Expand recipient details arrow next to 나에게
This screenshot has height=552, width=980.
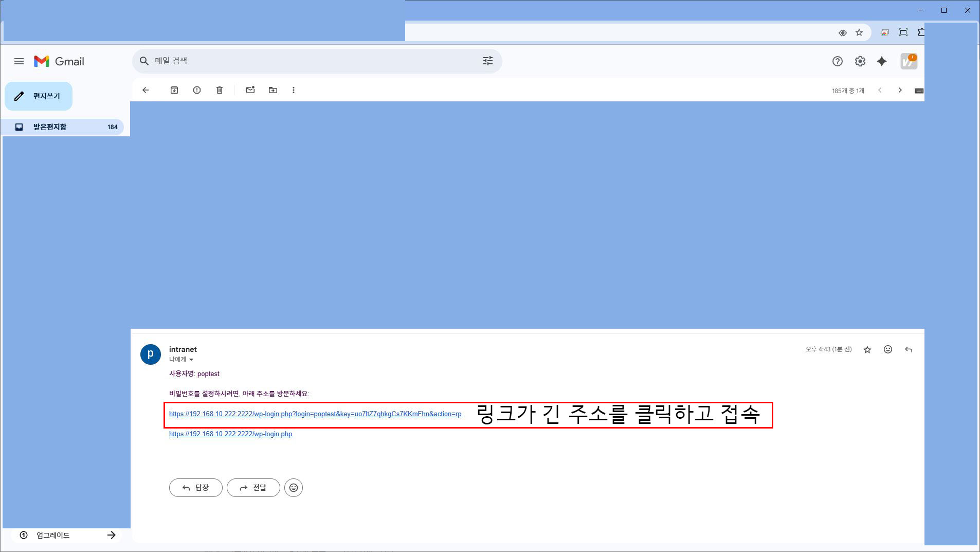(191, 360)
